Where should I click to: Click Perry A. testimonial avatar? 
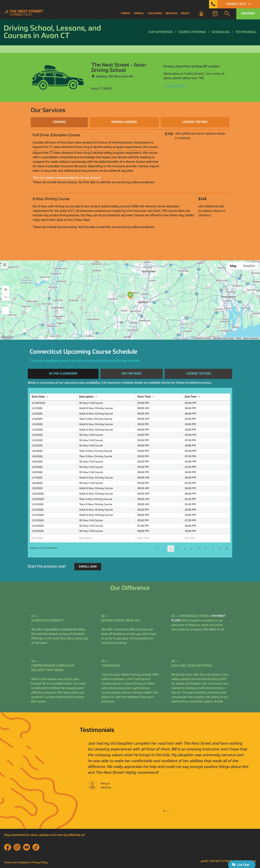[x=92, y=785]
